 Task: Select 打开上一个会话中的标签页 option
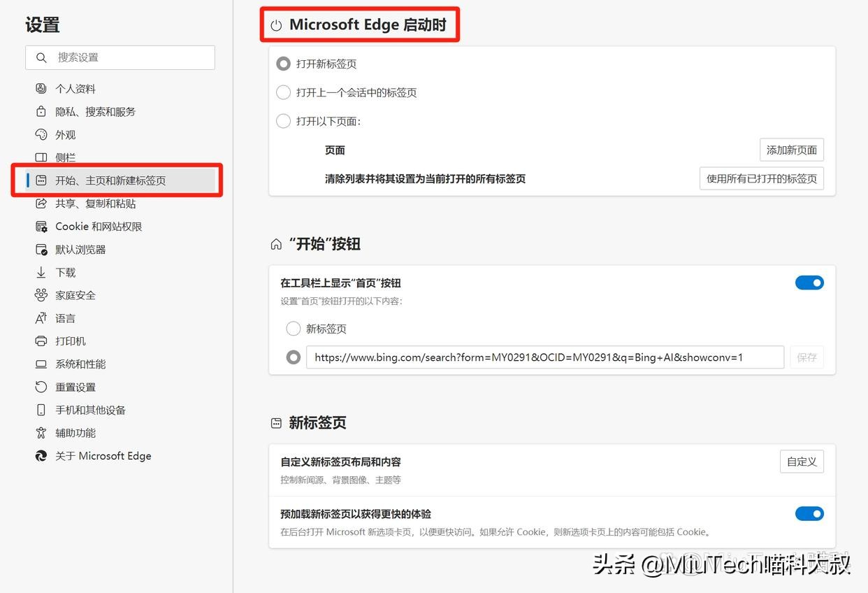(x=283, y=92)
